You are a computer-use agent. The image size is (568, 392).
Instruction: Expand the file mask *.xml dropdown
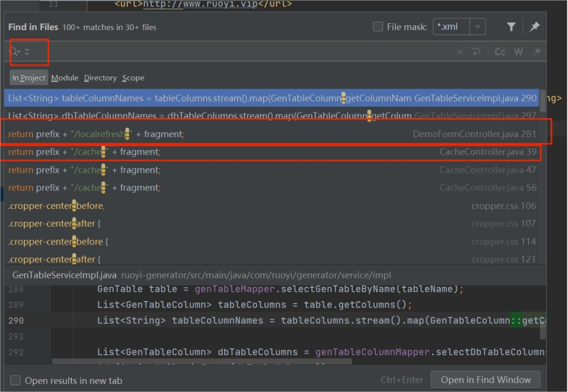tap(477, 27)
